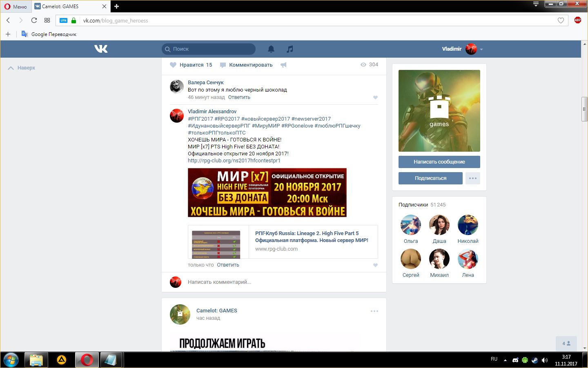Like the post via Нравится
The image size is (588, 368).
coord(191,65)
